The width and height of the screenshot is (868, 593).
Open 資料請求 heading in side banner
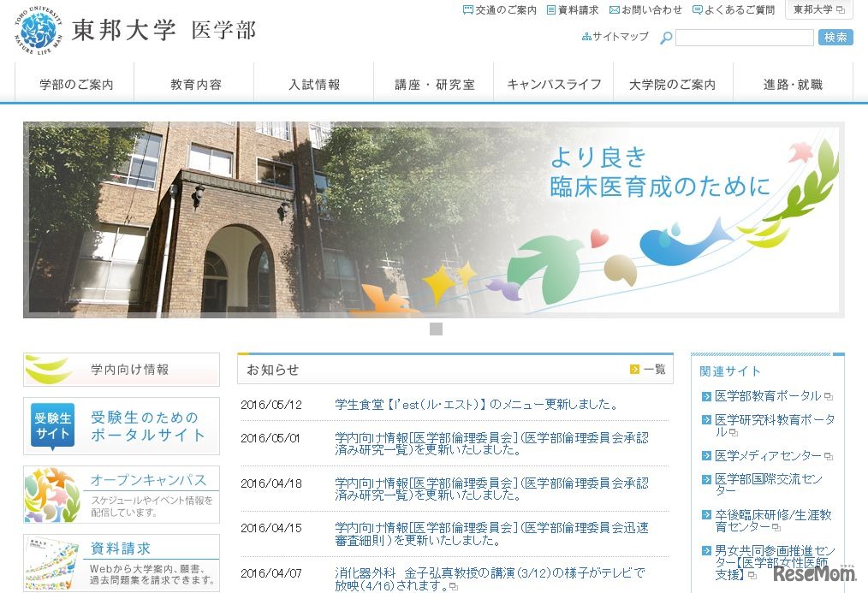pyautogui.click(x=120, y=549)
